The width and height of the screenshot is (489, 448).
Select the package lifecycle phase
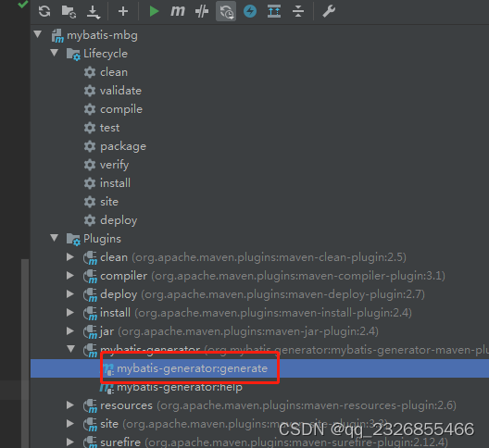tap(123, 146)
